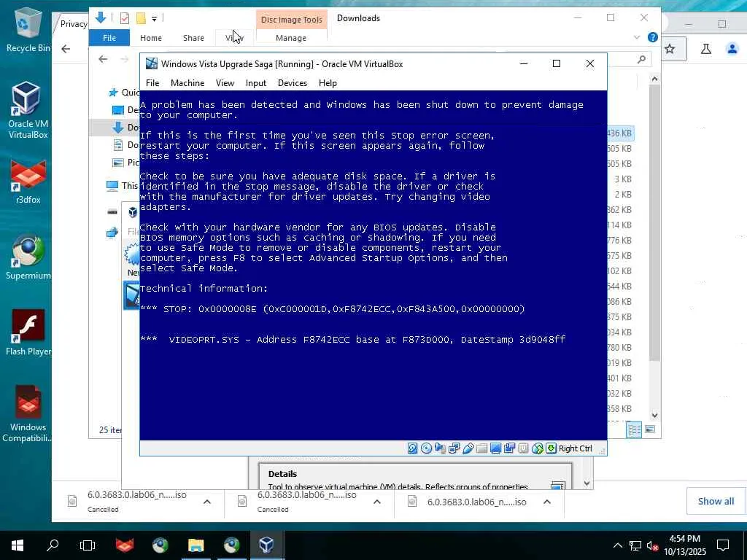Click the Explorer scrollbar down arrow
This screenshot has height=560, width=747.
[x=654, y=415]
